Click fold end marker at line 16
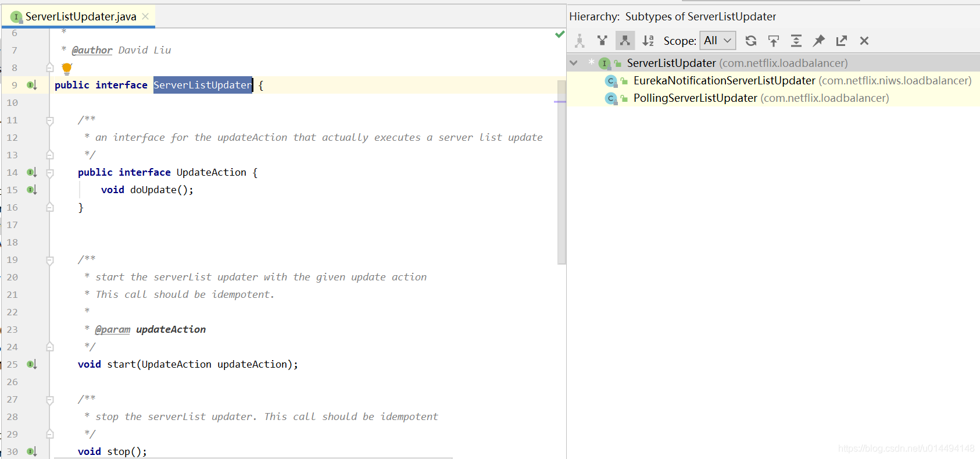The width and height of the screenshot is (980, 459). tap(50, 207)
